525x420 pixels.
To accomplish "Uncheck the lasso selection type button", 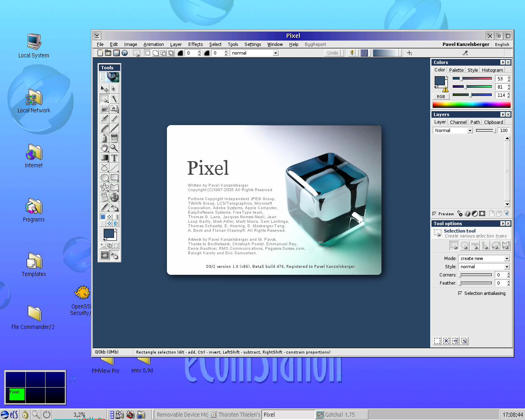I will click(x=495, y=245).
